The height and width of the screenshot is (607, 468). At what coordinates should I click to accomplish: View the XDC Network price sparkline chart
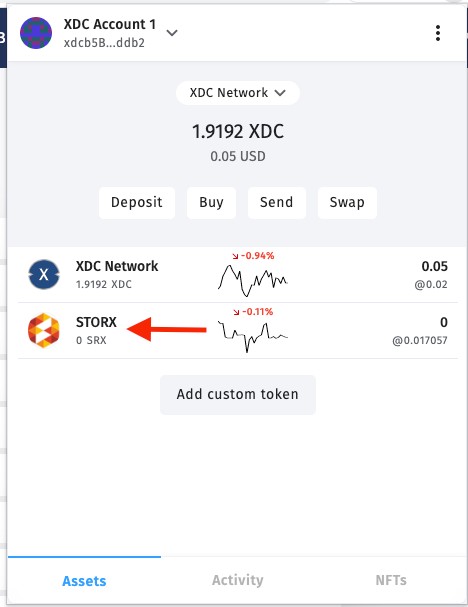pyautogui.click(x=252, y=281)
